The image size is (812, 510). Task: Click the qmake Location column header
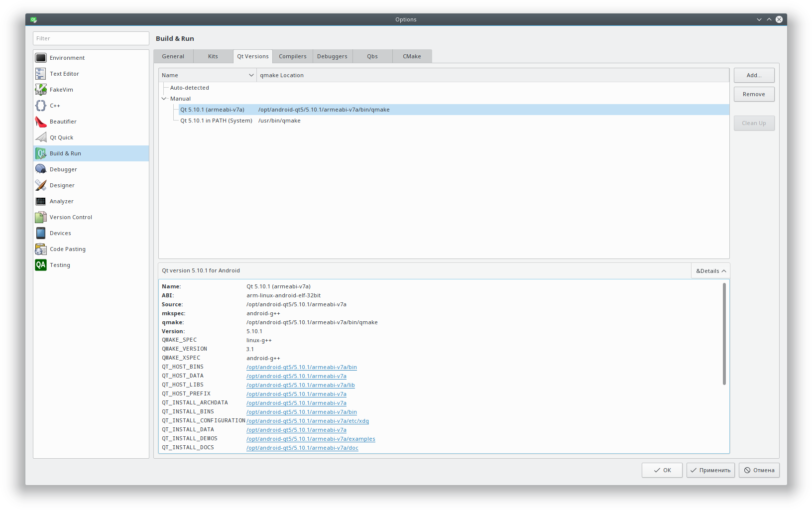493,75
